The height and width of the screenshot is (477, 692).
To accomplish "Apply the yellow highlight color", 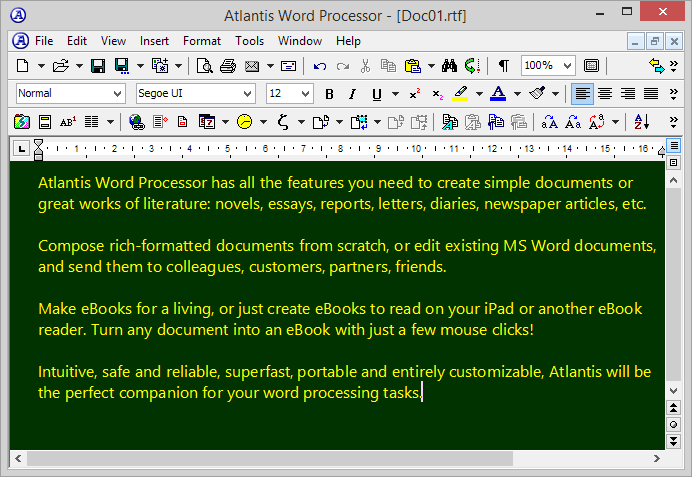I will point(460,94).
